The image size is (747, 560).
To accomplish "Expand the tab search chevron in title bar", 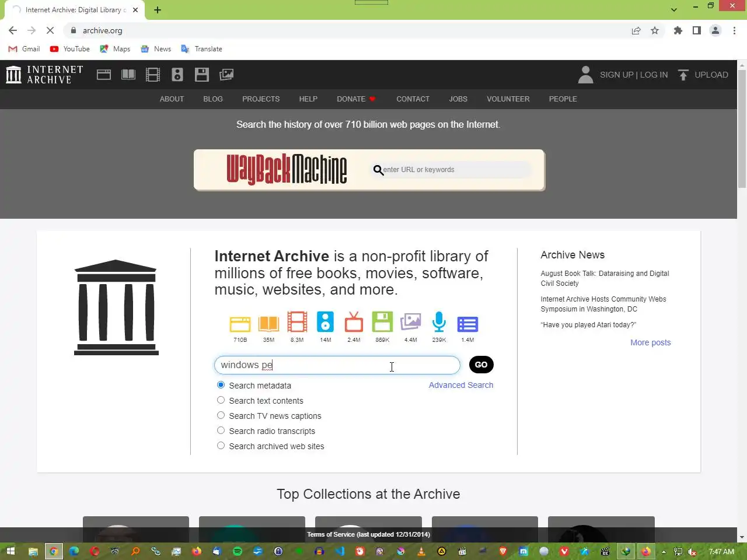I will [x=674, y=10].
